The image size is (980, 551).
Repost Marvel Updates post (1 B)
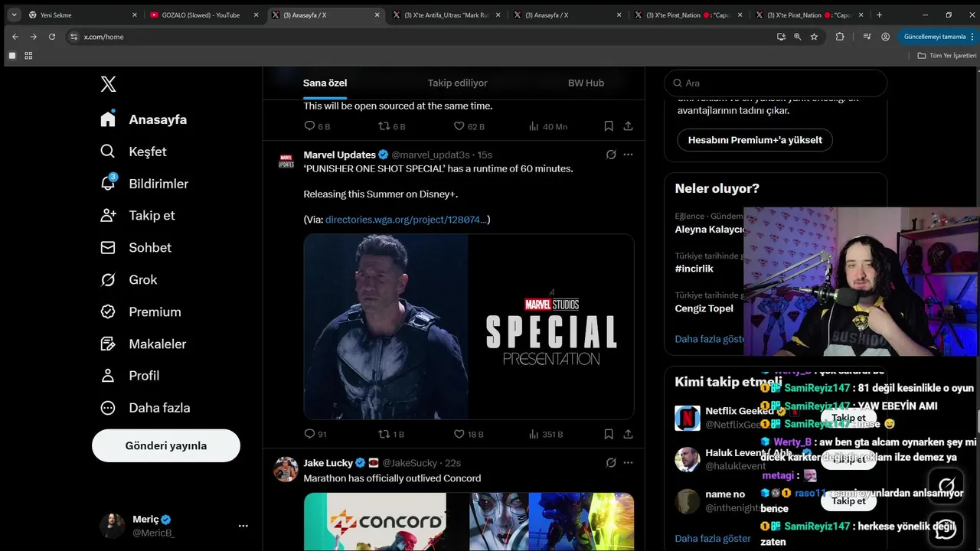[x=391, y=434]
